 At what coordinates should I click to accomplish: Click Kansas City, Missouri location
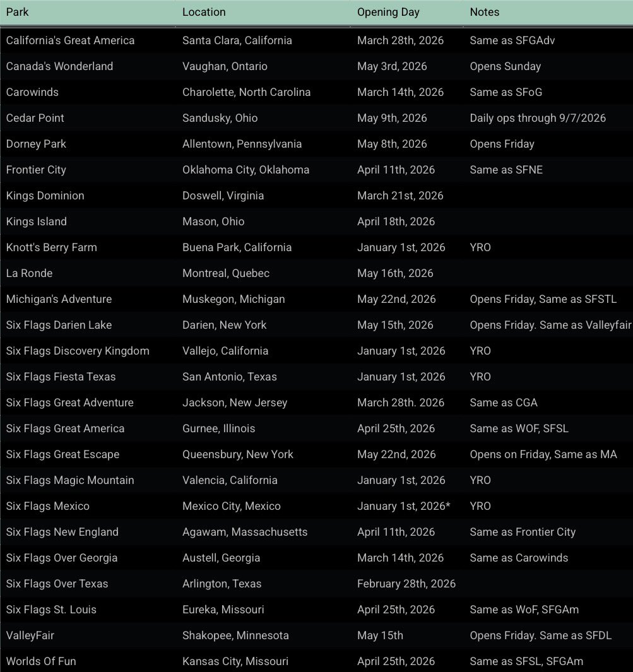[x=235, y=661]
